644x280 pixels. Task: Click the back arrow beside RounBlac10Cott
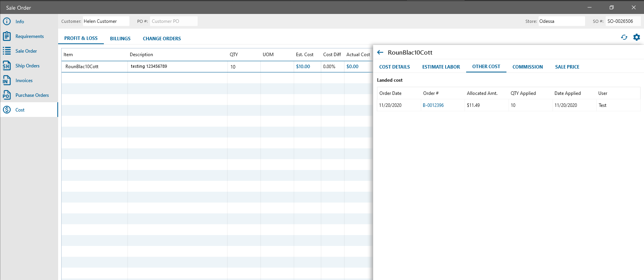tap(380, 52)
